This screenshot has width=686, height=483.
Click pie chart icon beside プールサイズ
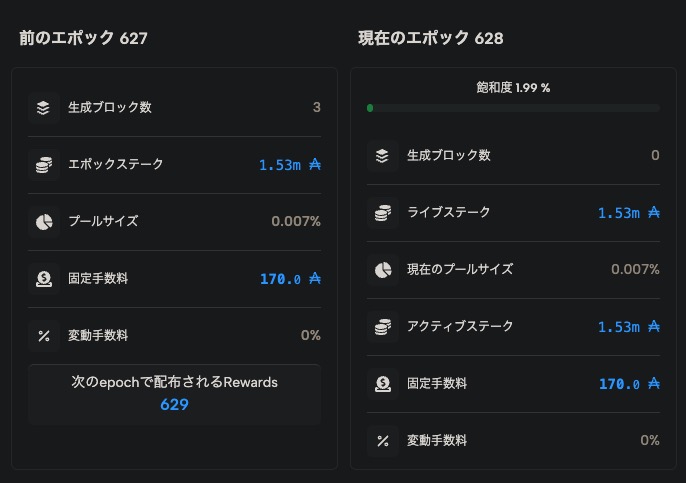point(43,222)
